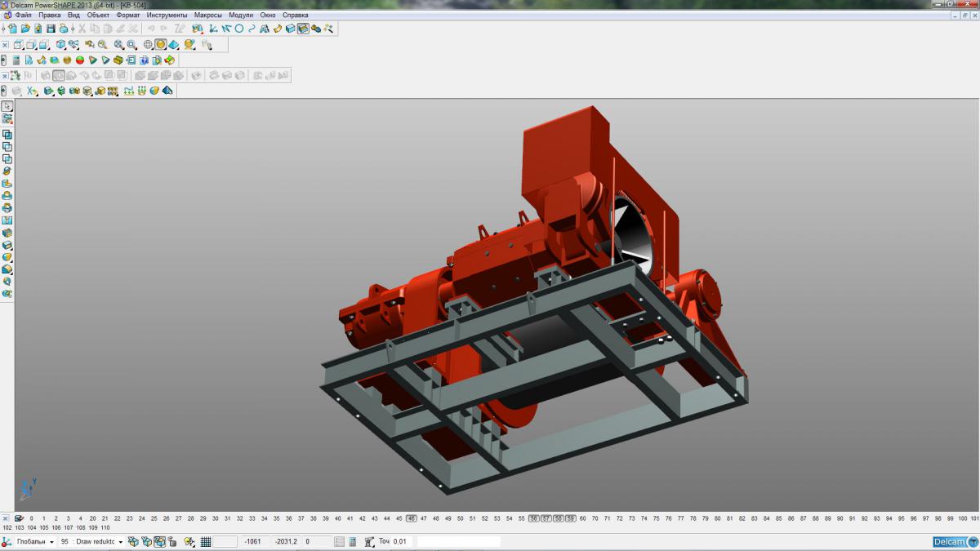980x551 pixels.
Task: Switch to wireframe view with the globe icon
Action: (x=148, y=45)
